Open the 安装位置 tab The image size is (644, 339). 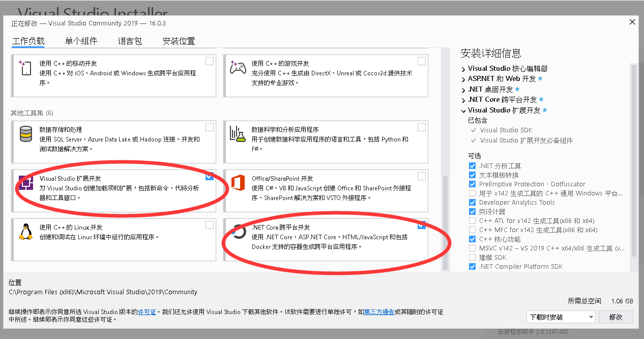click(x=179, y=41)
